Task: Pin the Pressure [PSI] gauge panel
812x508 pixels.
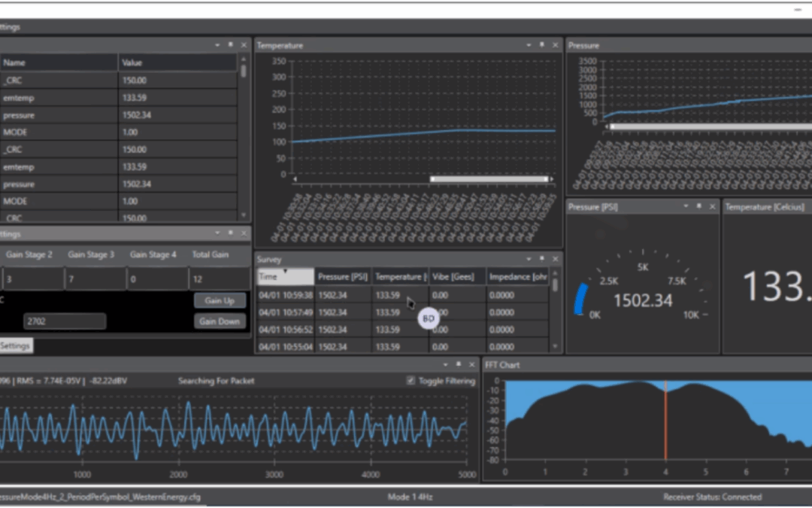Action: [699, 206]
